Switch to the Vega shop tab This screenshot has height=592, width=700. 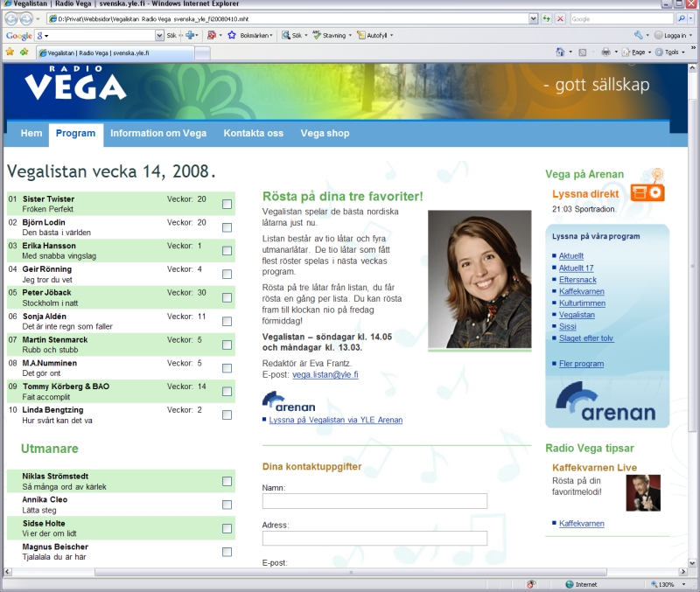click(325, 133)
